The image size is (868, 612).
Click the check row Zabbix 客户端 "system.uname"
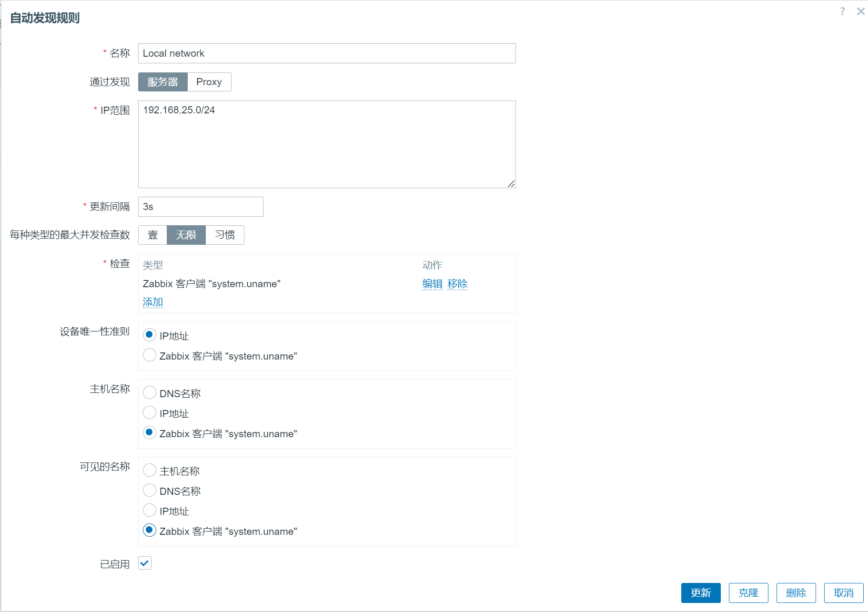[x=212, y=284]
